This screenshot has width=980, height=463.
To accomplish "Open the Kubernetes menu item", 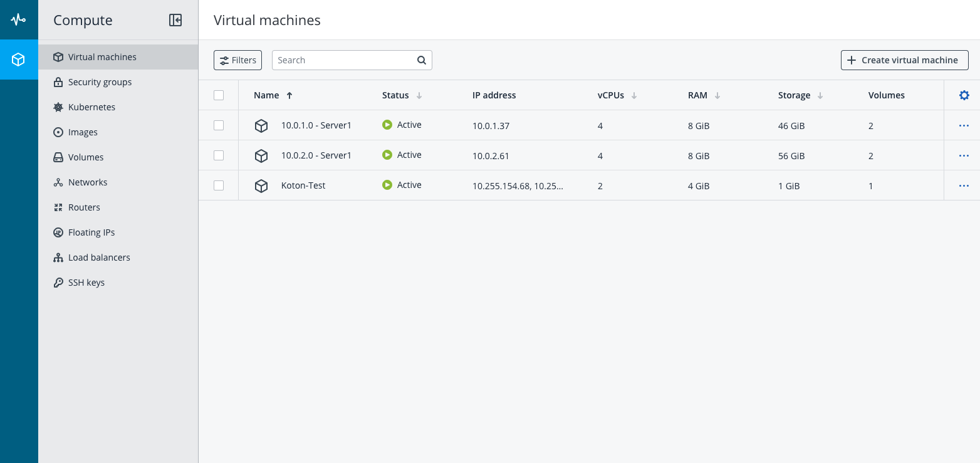I will (x=91, y=107).
